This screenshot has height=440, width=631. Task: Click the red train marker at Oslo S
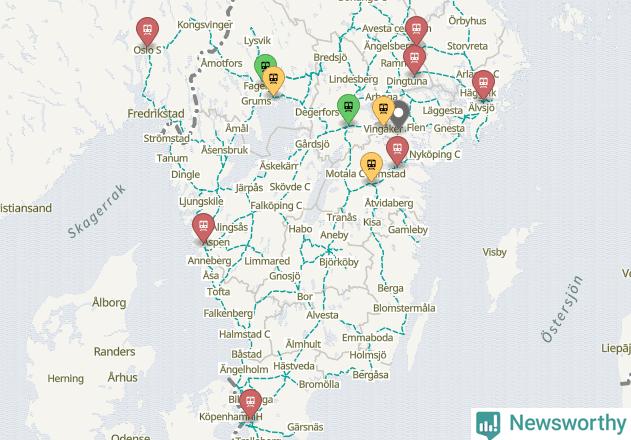coord(147,29)
